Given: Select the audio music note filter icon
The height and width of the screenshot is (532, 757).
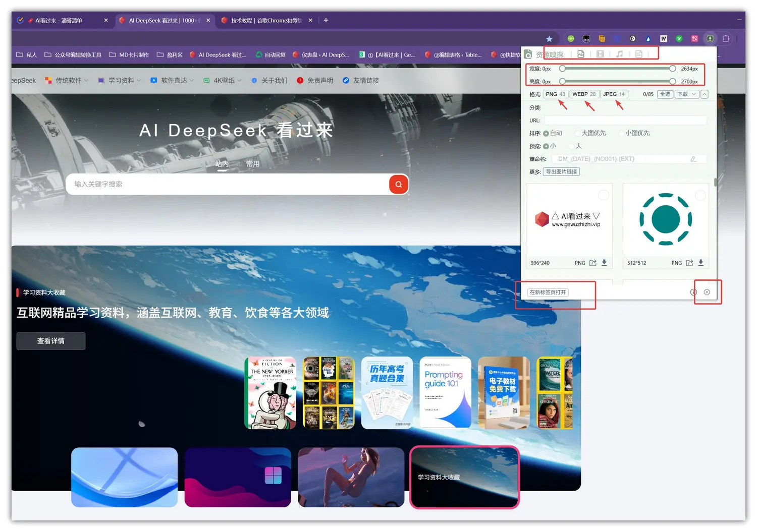Looking at the screenshot, I should [x=619, y=54].
